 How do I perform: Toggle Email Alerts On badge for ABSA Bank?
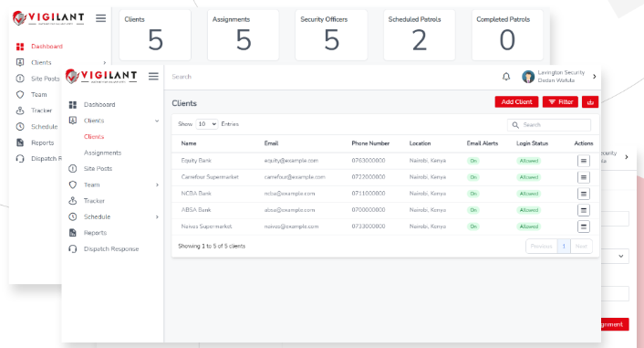473,210
